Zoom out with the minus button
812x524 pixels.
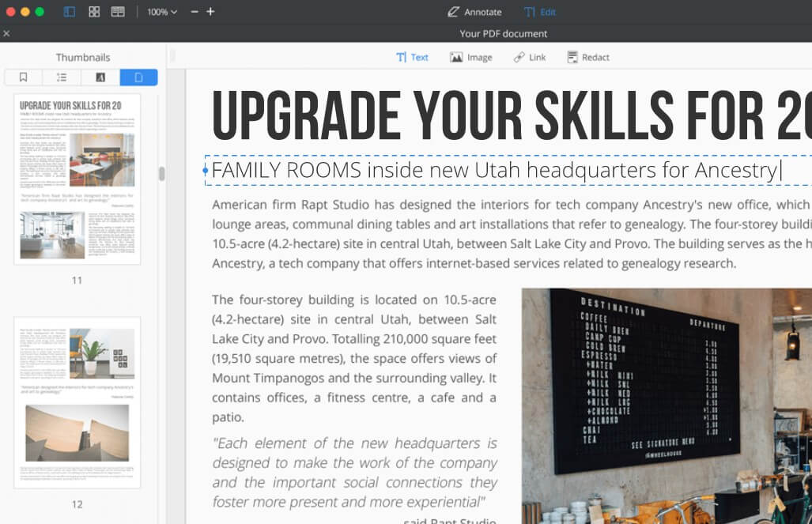195,12
